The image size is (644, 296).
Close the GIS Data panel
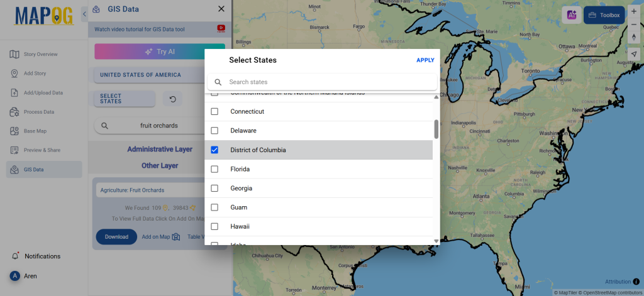(221, 9)
